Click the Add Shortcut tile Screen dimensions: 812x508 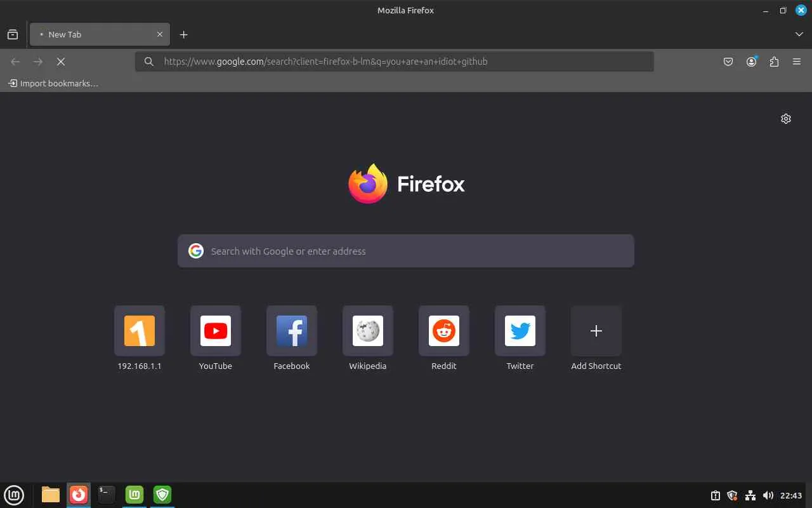click(x=596, y=338)
